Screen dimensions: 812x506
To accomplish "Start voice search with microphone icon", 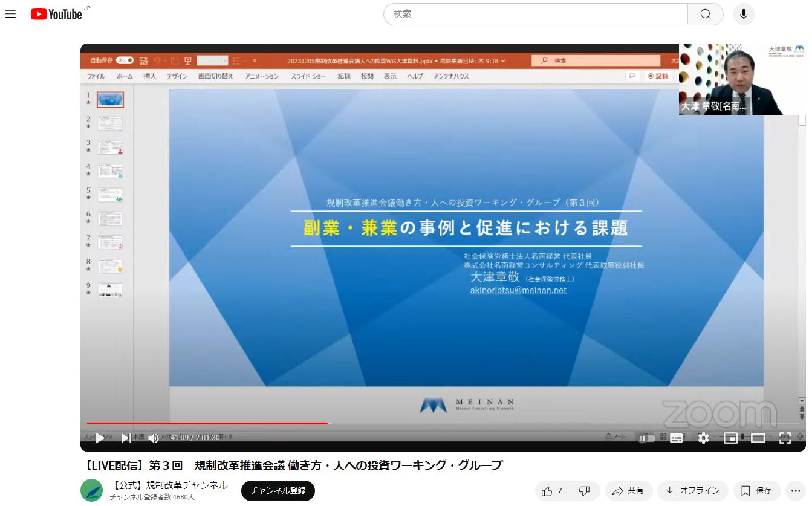I will point(744,14).
